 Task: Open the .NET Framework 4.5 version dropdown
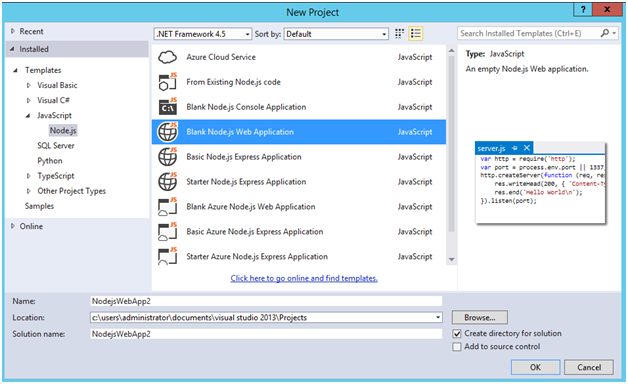[x=203, y=34]
